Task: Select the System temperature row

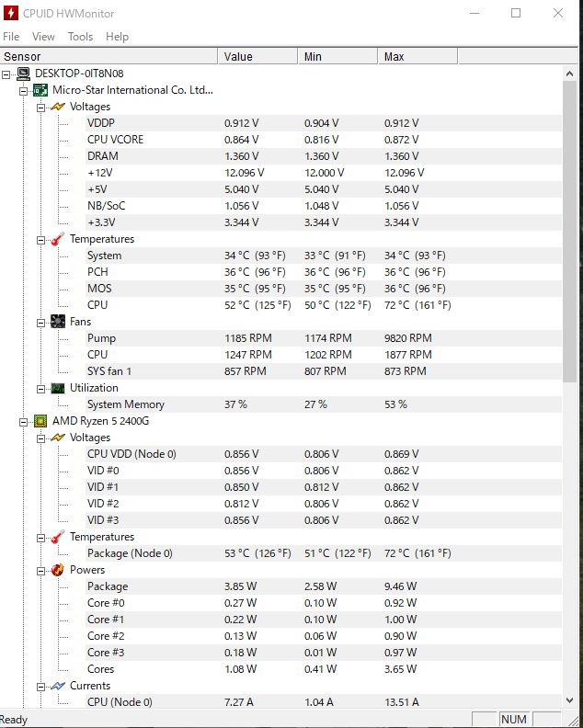Action: (324, 256)
